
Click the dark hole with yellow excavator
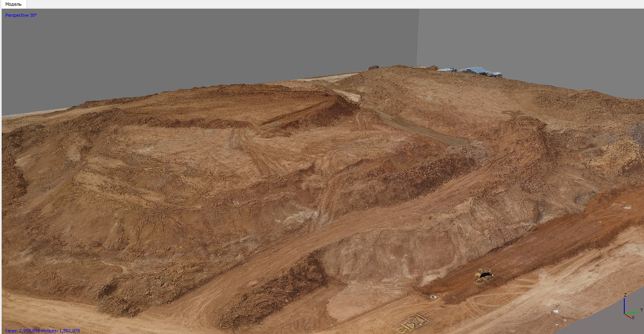tap(485, 274)
